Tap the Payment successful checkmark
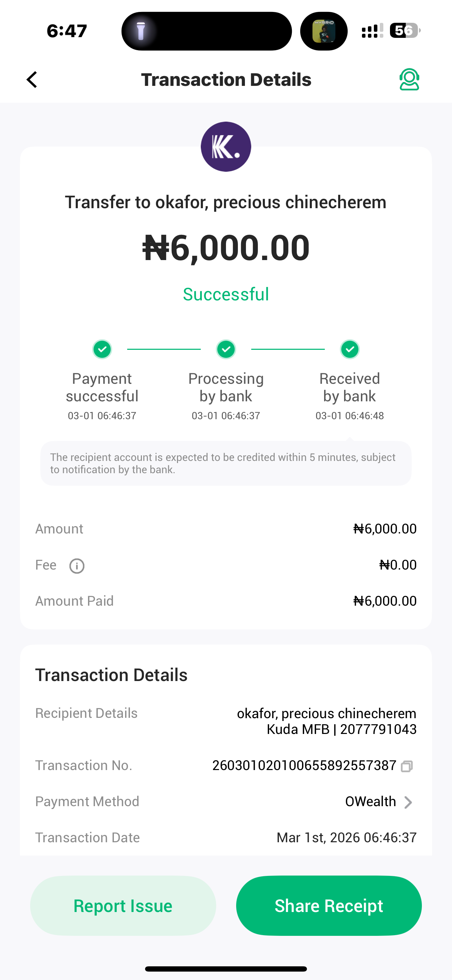The height and width of the screenshot is (980, 452). click(102, 349)
